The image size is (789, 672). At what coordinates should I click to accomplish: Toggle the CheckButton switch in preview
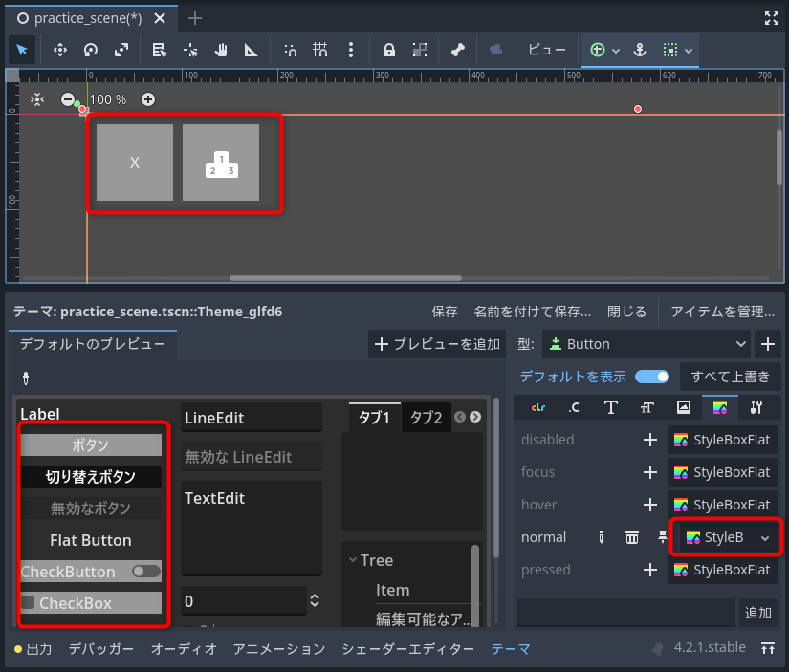[145, 572]
